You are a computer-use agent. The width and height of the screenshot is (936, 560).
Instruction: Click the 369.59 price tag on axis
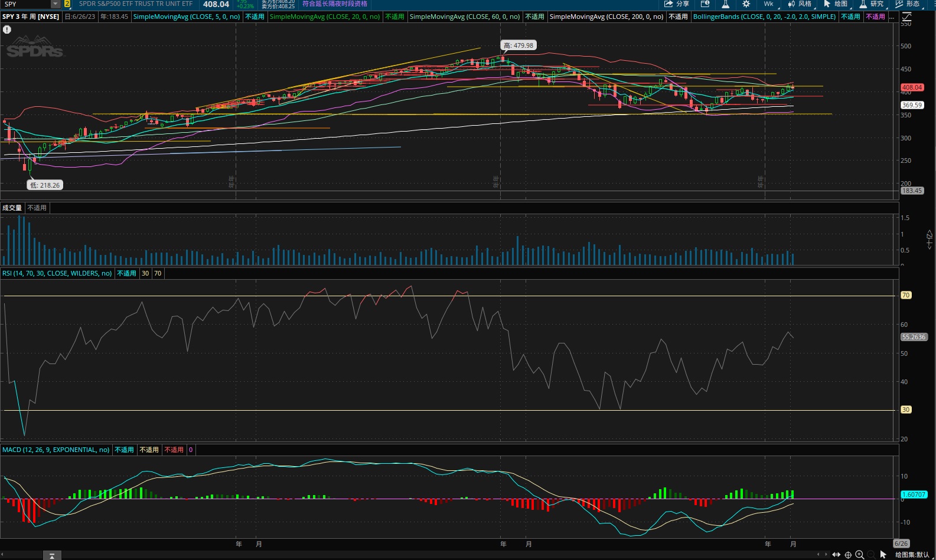[912, 105]
